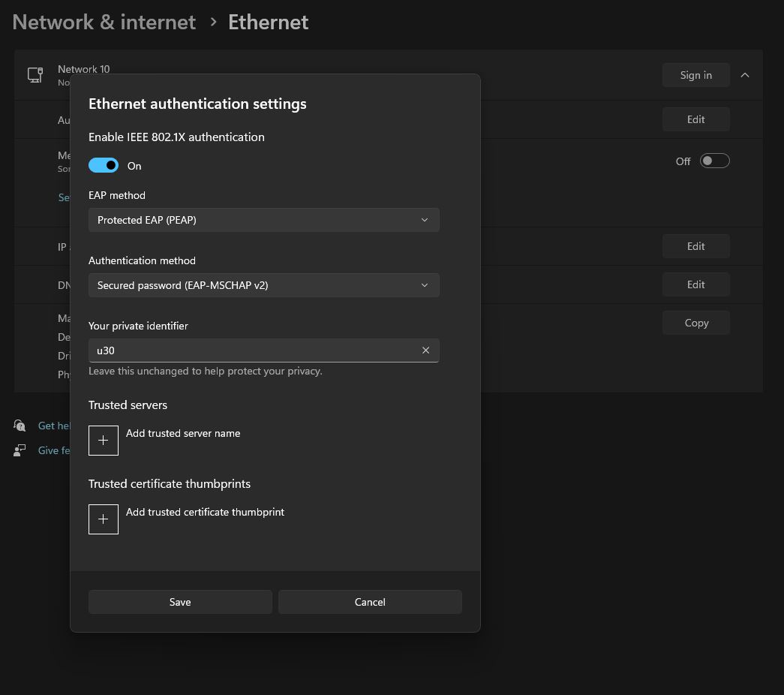Click the Give feedback icon
784x695 pixels.
tap(20, 450)
